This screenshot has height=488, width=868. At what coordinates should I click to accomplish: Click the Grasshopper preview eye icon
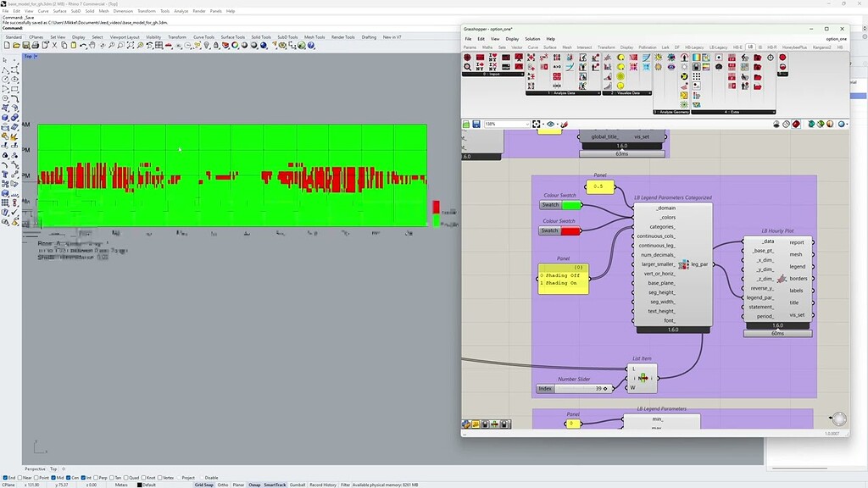[551, 125]
